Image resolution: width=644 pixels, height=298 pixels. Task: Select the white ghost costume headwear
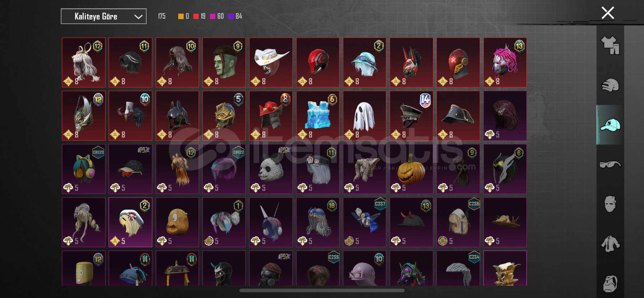[x=364, y=116]
